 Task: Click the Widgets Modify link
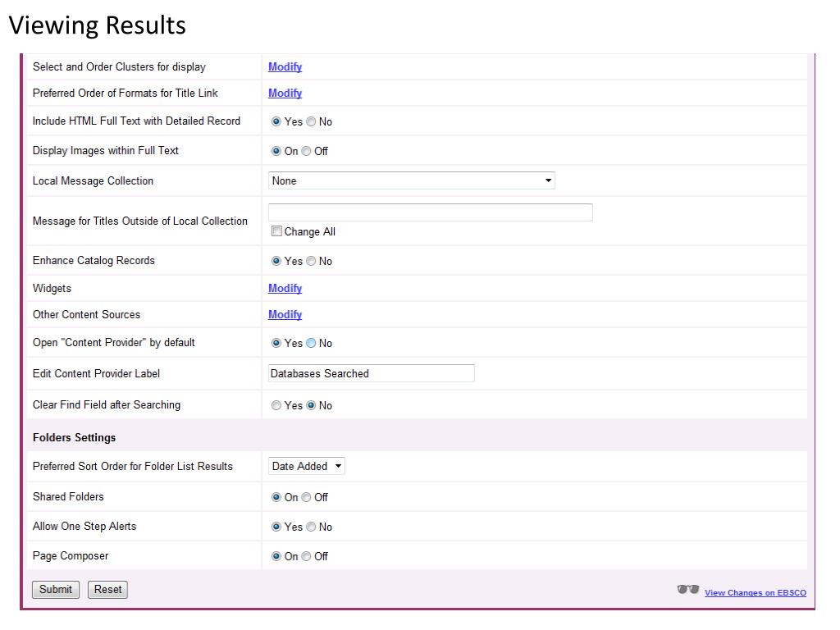pyautogui.click(x=285, y=289)
